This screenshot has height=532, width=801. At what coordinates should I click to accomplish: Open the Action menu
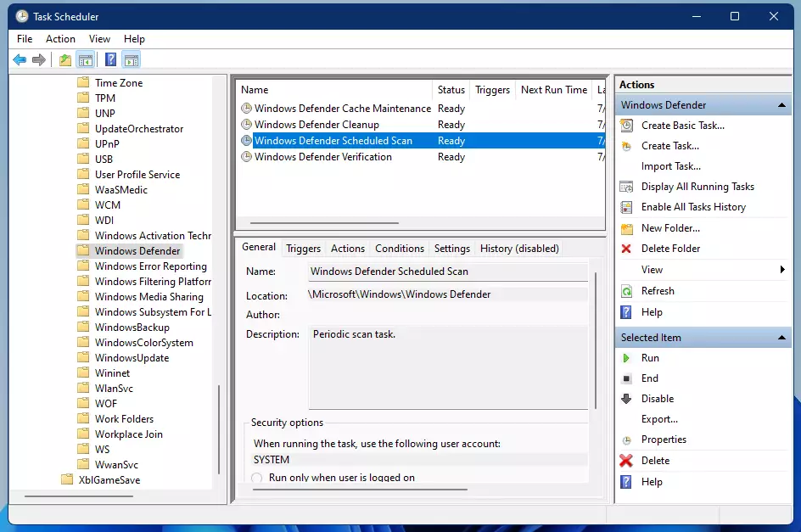coord(60,39)
